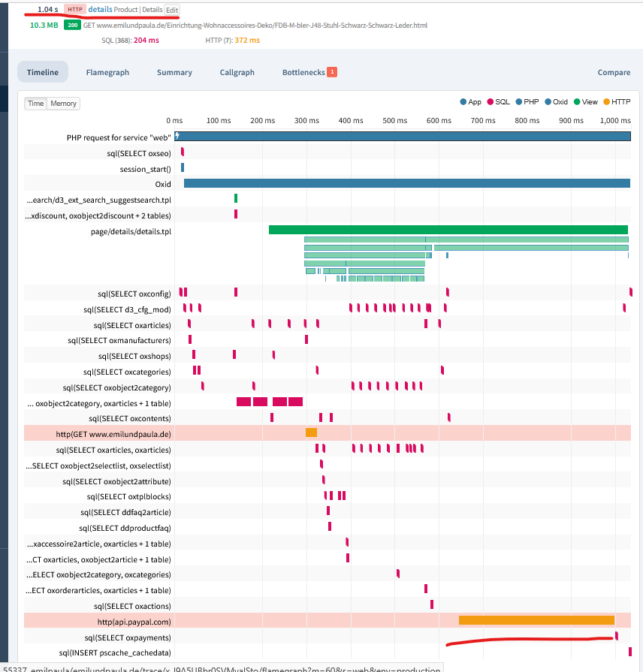643x672 pixels.
Task: Switch to Memory view
Action: (63, 104)
